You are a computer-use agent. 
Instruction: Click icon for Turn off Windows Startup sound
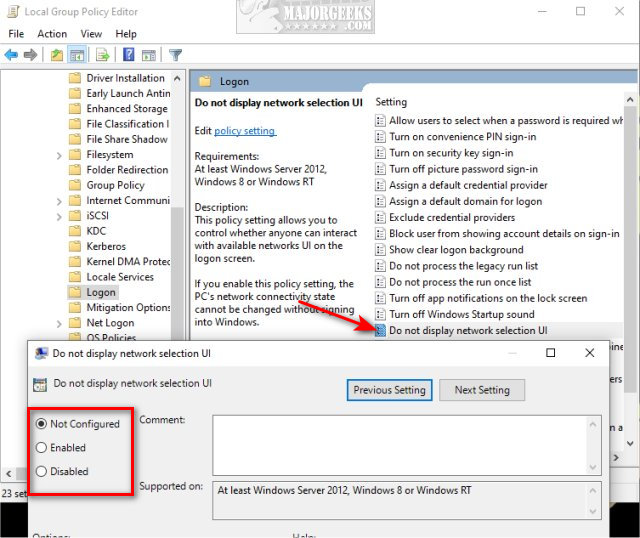(x=380, y=314)
